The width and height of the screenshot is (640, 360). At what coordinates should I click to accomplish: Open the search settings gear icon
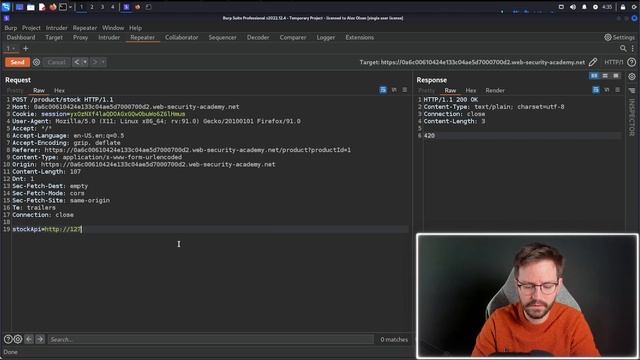pyautogui.click(x=18, y=339)
